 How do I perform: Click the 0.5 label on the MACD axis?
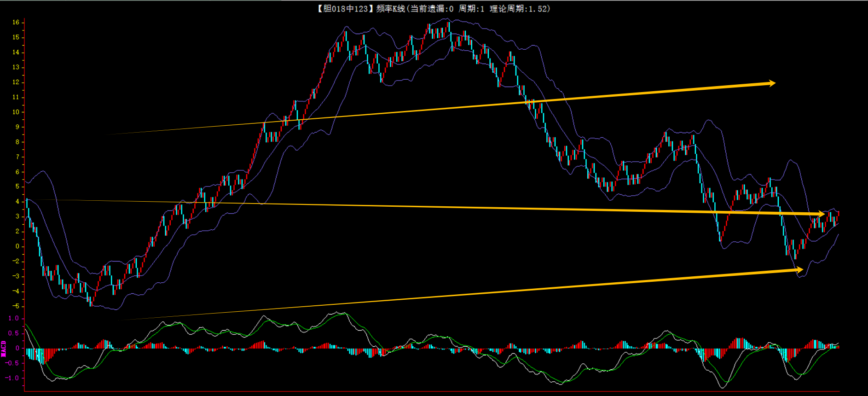pyautogui.click(x=14, y=333)
